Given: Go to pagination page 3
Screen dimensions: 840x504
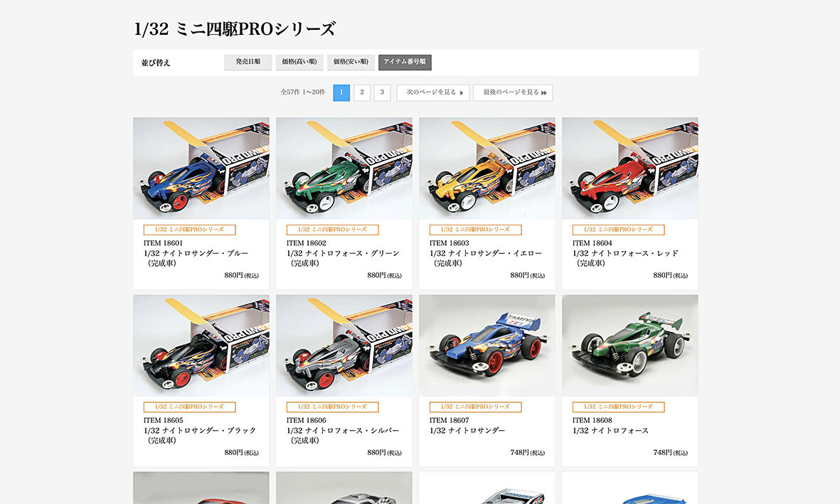Looking at the screenshot, I should coord(382,92).
